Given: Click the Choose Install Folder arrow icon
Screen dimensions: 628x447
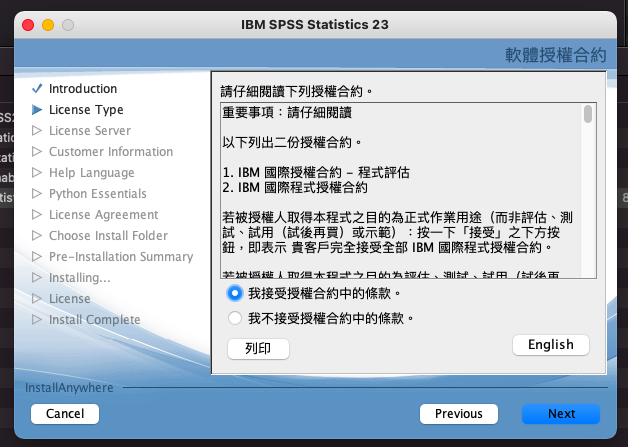Looking at the screenshot, I should [x=37, y=235].
